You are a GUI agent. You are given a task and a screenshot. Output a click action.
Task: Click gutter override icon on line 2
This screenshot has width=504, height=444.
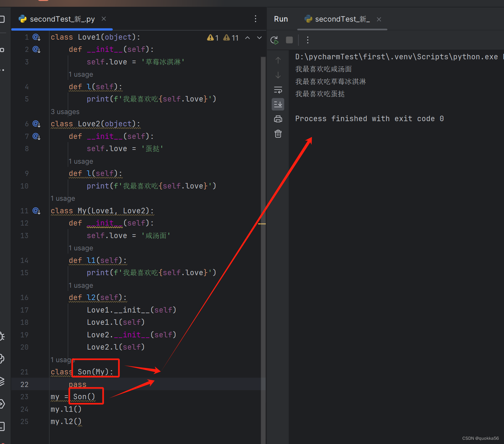[x=36, y=50]
